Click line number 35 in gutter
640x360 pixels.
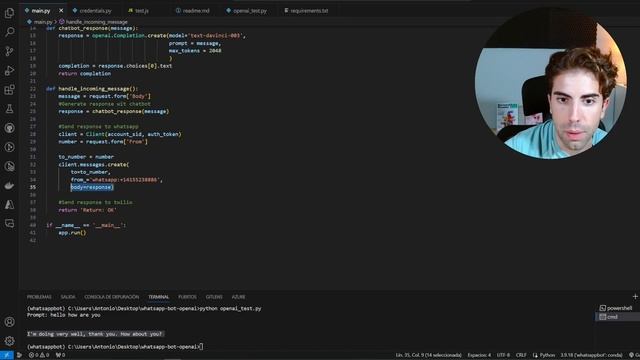(32, 187)
